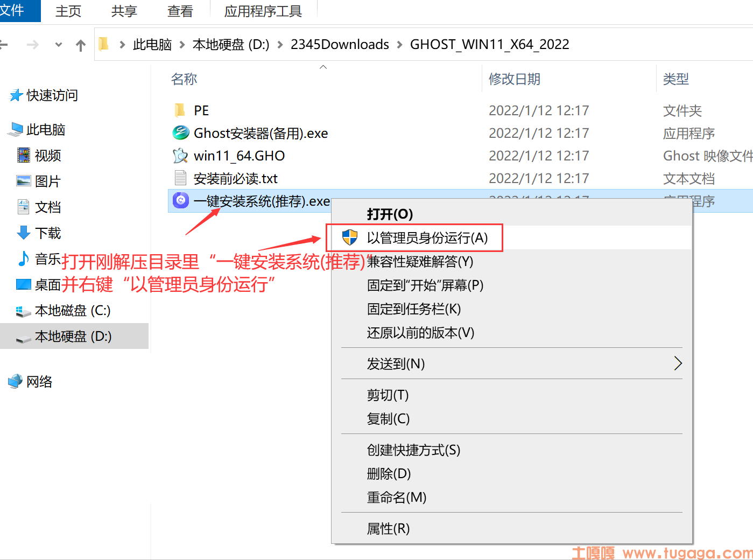Click 本地硬盘 (D:) in the breadcrumb
This screenshot has height=560, width=753.
tap(231, 45)
